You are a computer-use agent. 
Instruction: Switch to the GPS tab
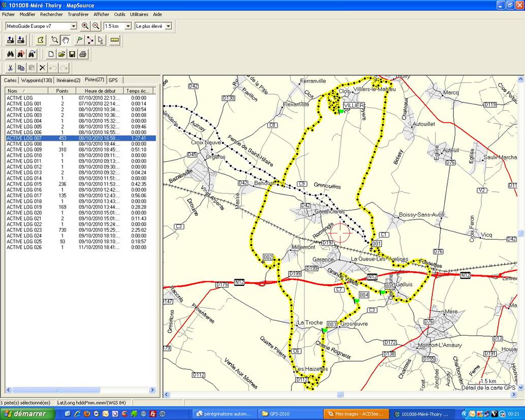coord(113,80)
